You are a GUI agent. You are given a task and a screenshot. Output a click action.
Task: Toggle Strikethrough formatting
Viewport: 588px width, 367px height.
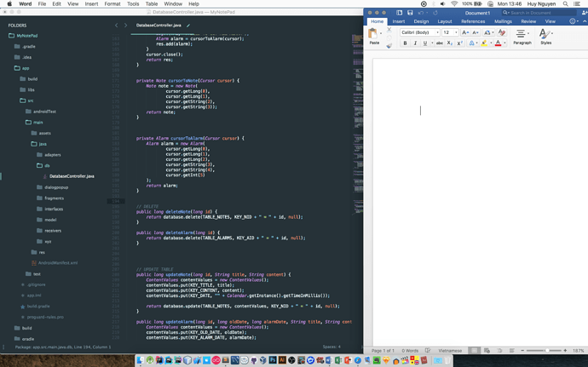tap(440, 43)
